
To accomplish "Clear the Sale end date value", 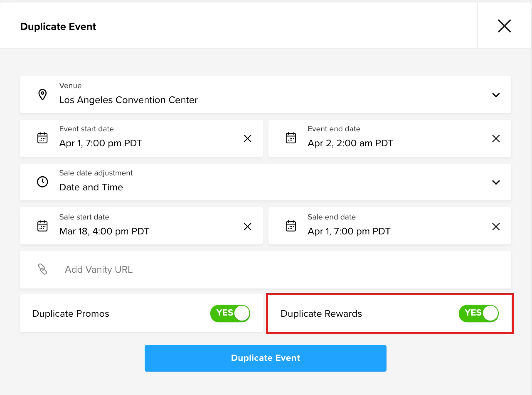I will [x=496, y=227].
